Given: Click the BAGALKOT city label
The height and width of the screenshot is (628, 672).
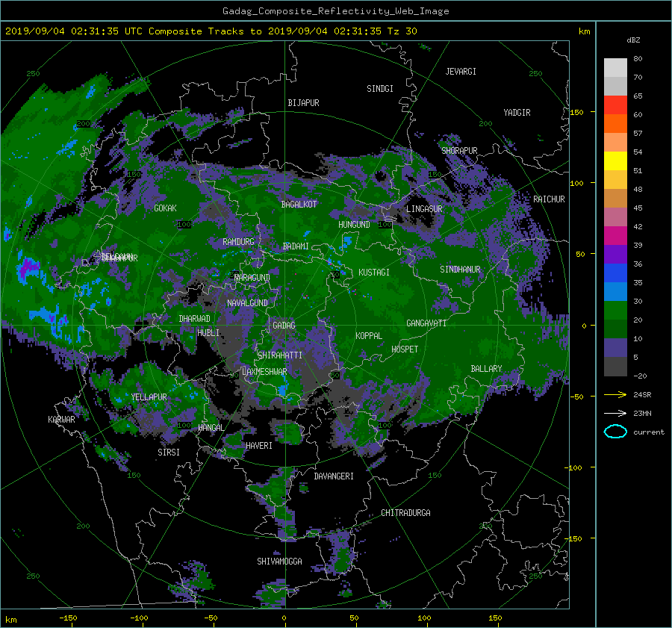Looking at the screenshot, I should (x=299, y=205).
